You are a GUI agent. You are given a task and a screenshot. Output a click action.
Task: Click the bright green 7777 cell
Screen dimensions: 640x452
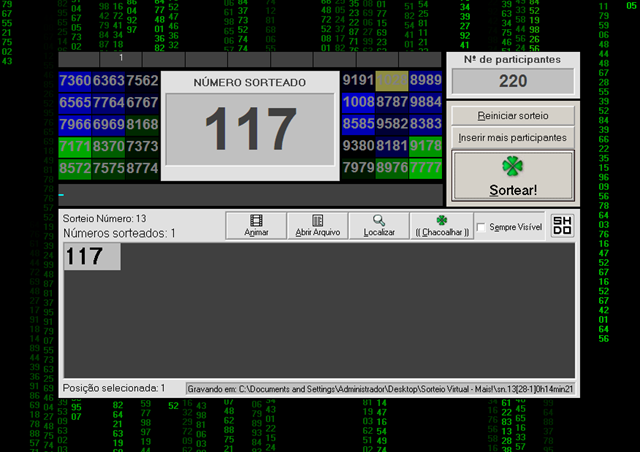[425, 168]
